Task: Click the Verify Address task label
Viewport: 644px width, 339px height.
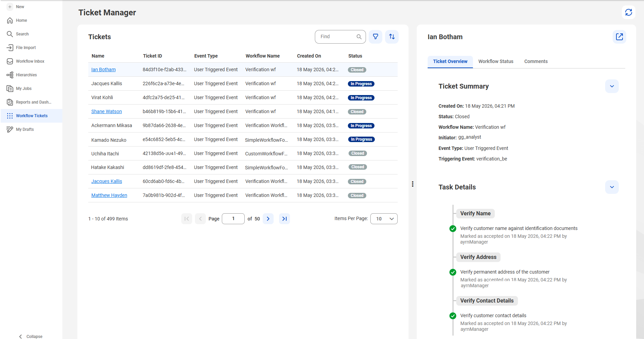Action: [x=478, y=257]
